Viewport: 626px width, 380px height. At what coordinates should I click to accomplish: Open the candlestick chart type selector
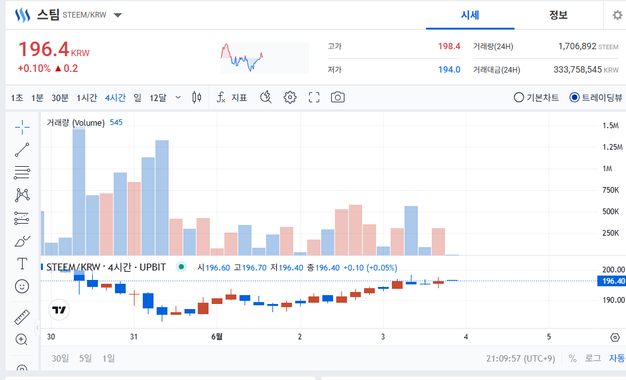click(196, 97)
